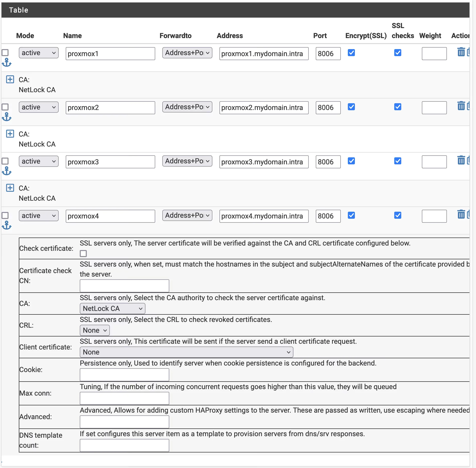Open the Mode dropdown for proxmox1
Screen dimensions: 476x468
click(x=38, y=53)
